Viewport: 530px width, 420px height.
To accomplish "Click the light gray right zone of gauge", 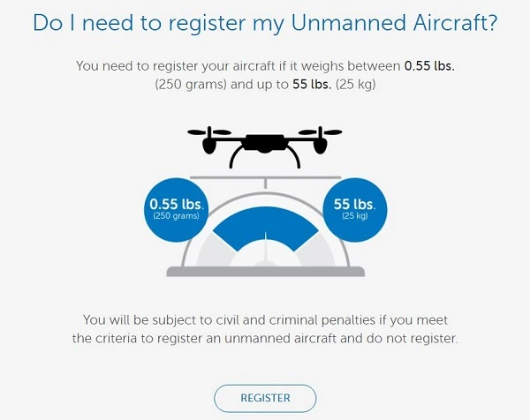I will (315, 251).
